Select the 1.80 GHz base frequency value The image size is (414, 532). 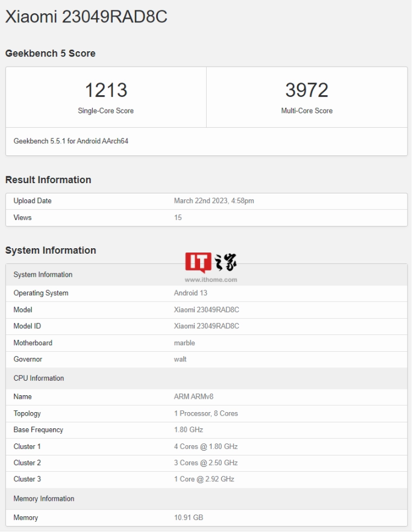[x=189, y=430]
